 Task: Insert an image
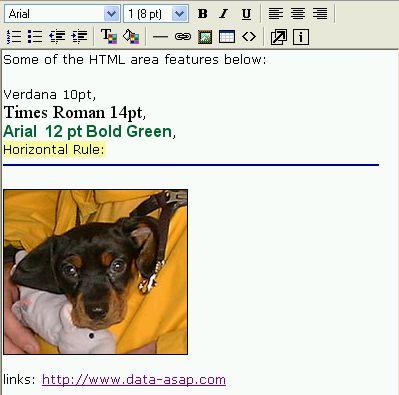click(205, 37)
